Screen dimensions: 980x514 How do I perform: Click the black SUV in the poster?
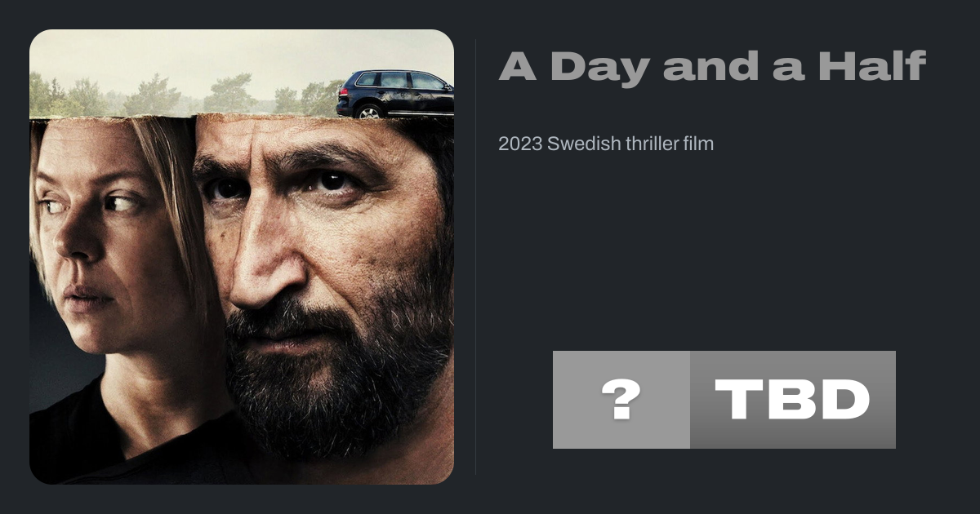[394, 94]
